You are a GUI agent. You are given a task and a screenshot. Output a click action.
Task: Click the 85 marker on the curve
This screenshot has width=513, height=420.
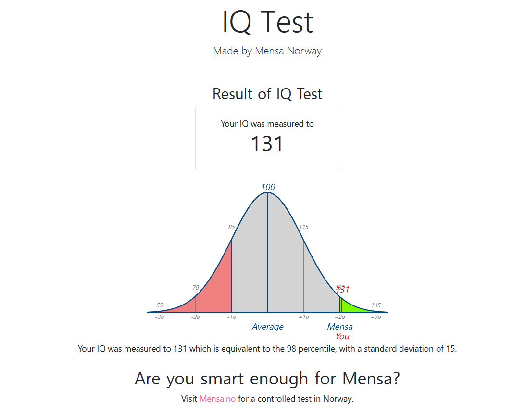pyautogui.click(x=232, y=227)
